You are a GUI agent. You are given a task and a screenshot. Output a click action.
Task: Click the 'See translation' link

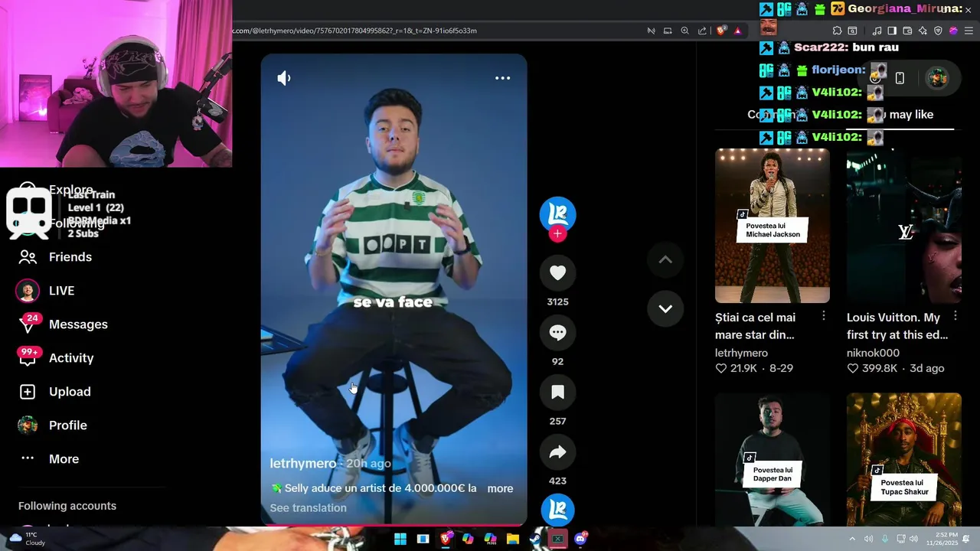308,507
